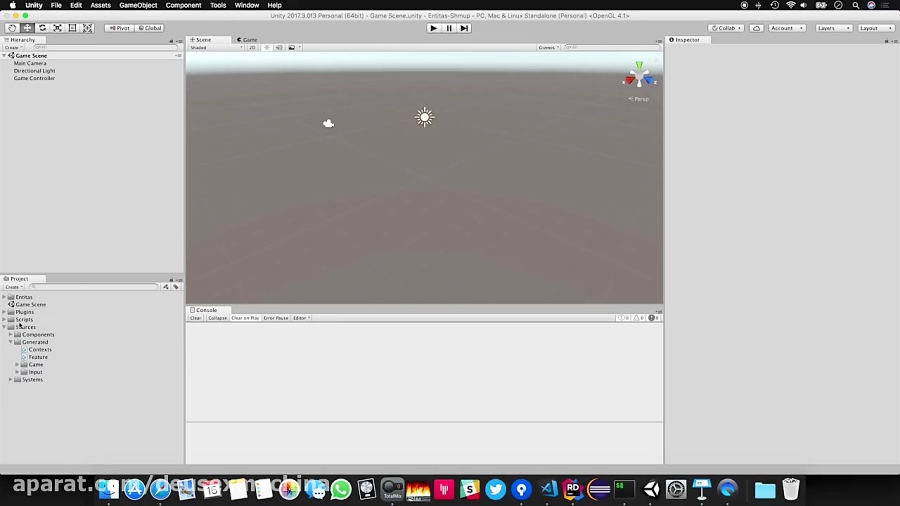Viewport: 900px width, 506px height.
Task: Open the GameObject menu
Action: pyautogui.click(x=138, y=5)
